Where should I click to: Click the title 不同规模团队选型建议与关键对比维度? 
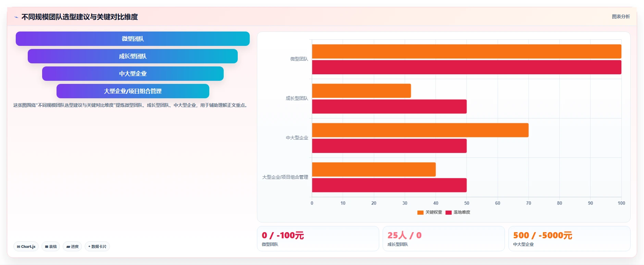pos(79,17)
